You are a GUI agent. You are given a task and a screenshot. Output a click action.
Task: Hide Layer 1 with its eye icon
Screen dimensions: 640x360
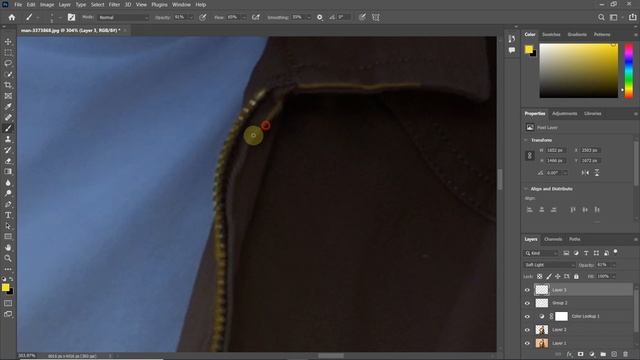click(x=527, y=343)
